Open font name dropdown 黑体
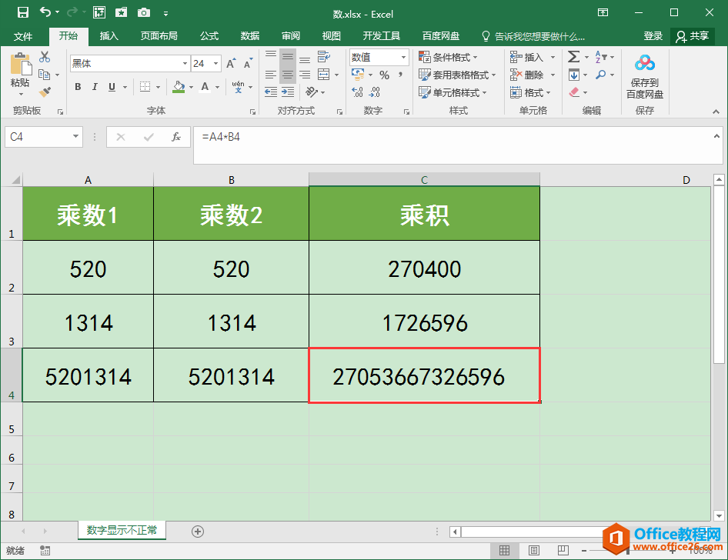The width and height of the screenshot is (728, 560). point(185,64)
